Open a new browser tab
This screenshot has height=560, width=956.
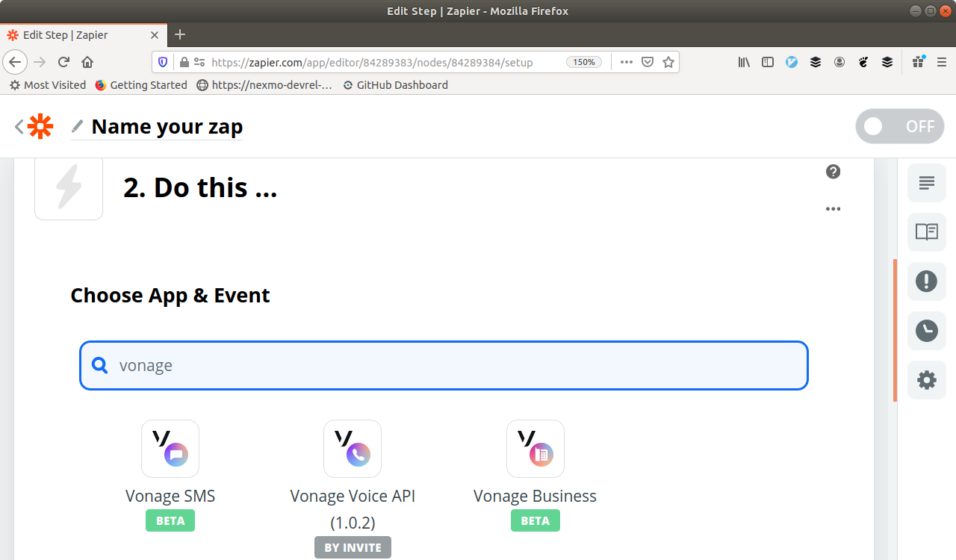(x=180, y=34)
